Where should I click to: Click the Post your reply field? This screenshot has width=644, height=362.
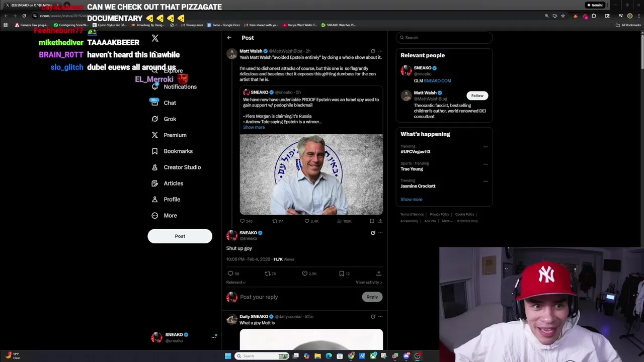pyautogui.click(x=299, y=297)
